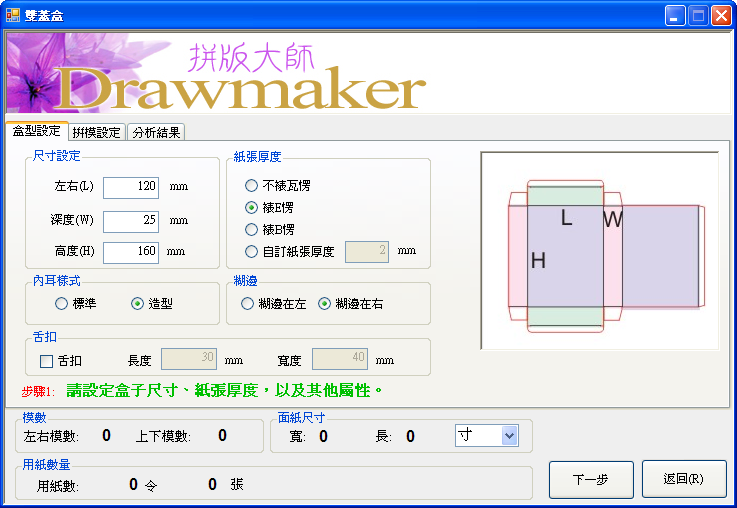The image size is (737, 508).
Task: Click the 返回(R) button
Action: coord(684,479)
